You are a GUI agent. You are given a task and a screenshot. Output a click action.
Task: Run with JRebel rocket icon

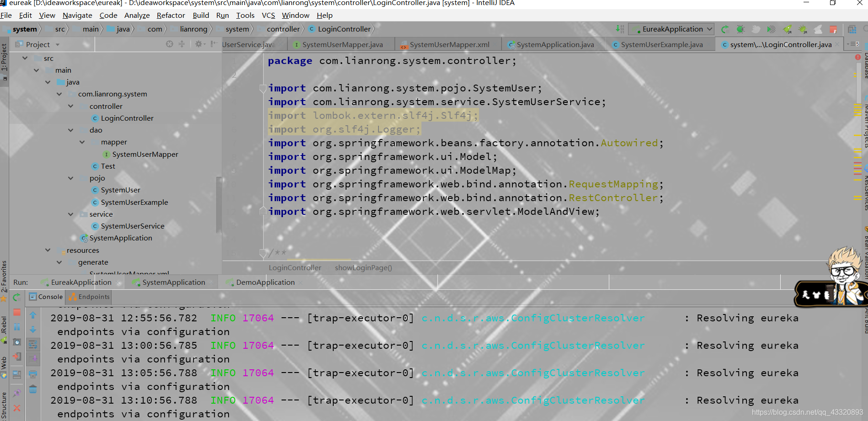coord(788,29)
